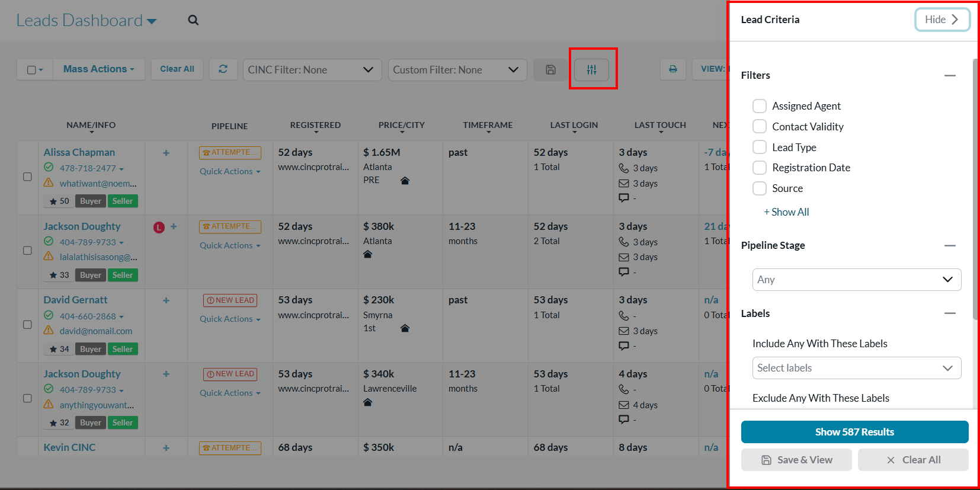Click the print icon button
The height and width of the screenshot is (490, 980).
pos(673,69)
